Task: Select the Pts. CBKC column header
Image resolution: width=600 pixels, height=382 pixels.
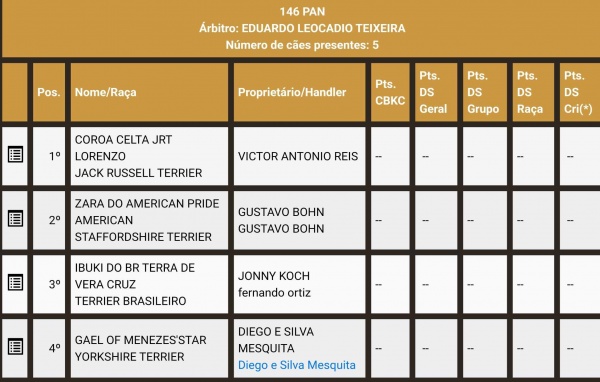Action: click(x=390, y=92)
